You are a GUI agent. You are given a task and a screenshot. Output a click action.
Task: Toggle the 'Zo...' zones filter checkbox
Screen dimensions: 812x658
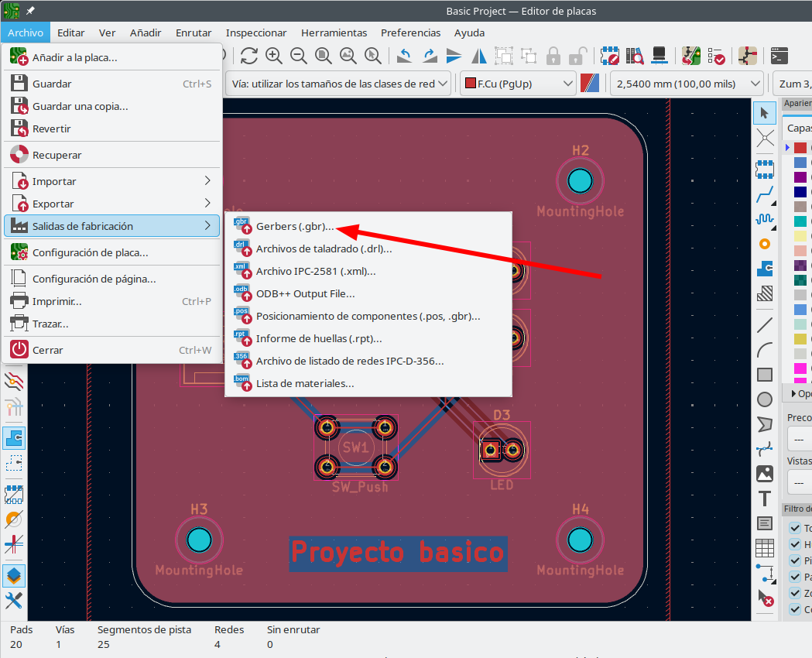tap(794, 593)
